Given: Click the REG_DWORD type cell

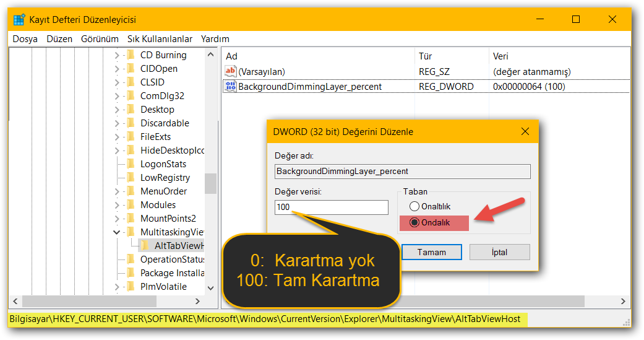Looking at the screenshot, I should (x=446, y=87).
